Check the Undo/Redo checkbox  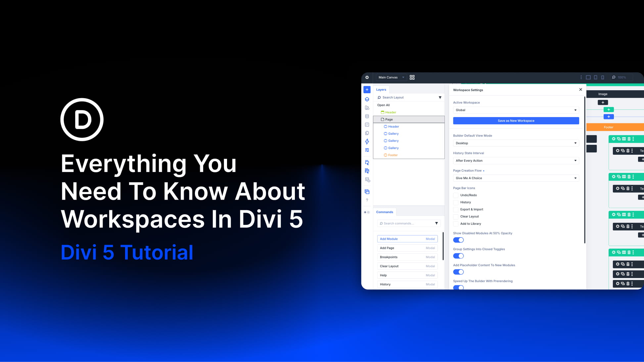(x=456, y=195)
